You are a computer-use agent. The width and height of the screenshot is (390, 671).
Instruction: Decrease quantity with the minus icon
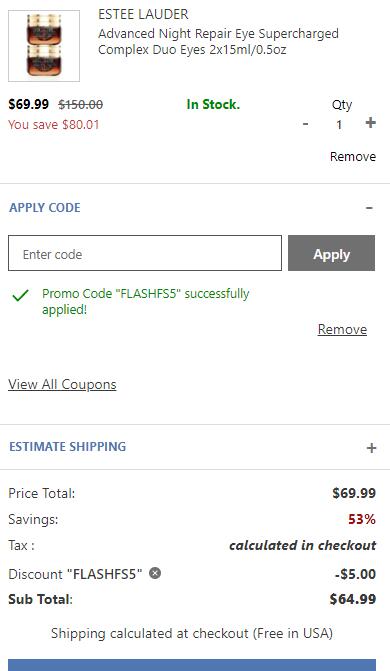pos(305,124)
